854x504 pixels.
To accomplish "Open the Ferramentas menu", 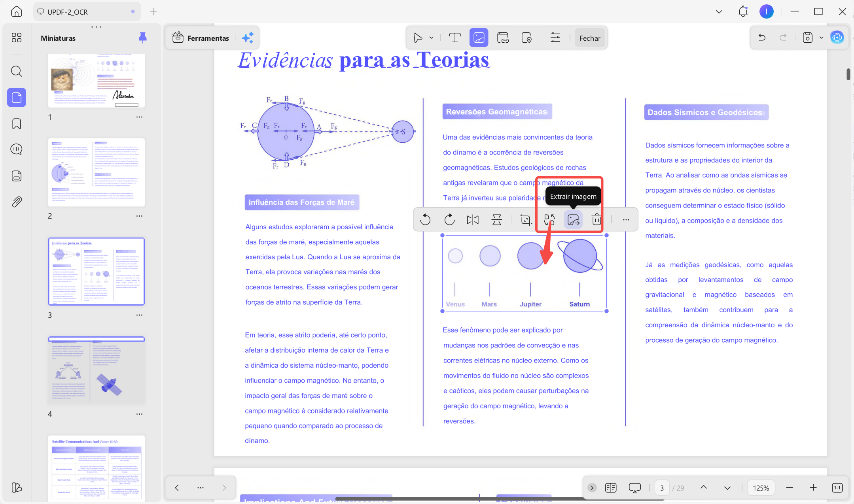I will pyautogui.click(x=201, y=38).
